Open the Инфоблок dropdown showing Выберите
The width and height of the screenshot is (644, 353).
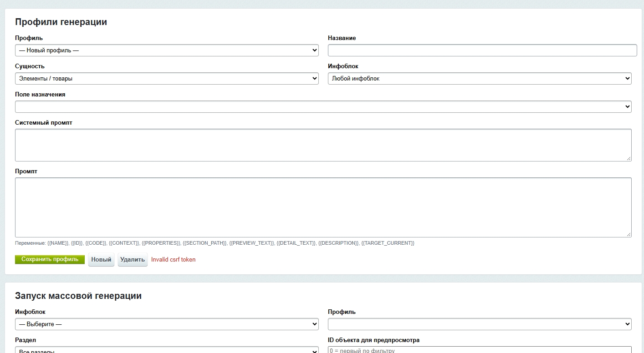coord(167,324)
